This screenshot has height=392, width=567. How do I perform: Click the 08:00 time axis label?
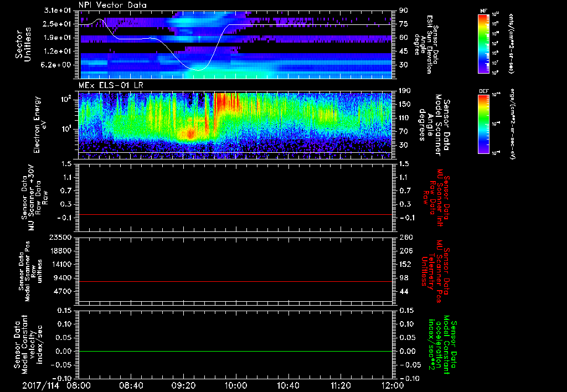[79, 385]
